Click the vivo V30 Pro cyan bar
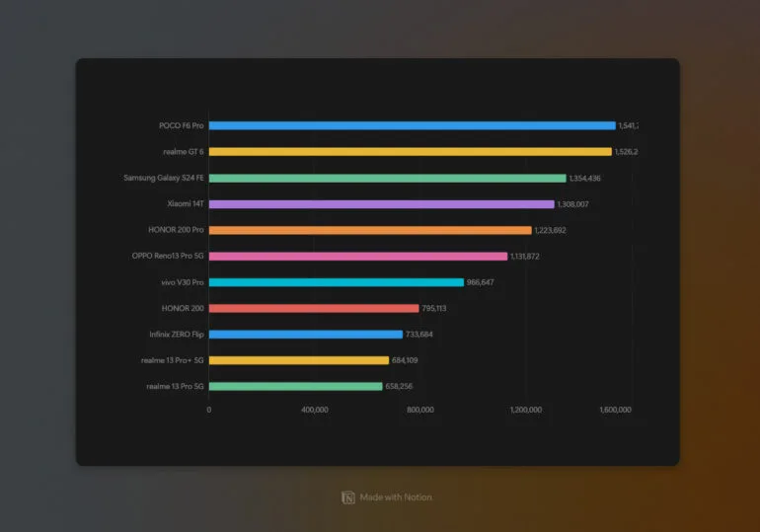The width and height of the screenshot is (760, 532). click(337, 282)
